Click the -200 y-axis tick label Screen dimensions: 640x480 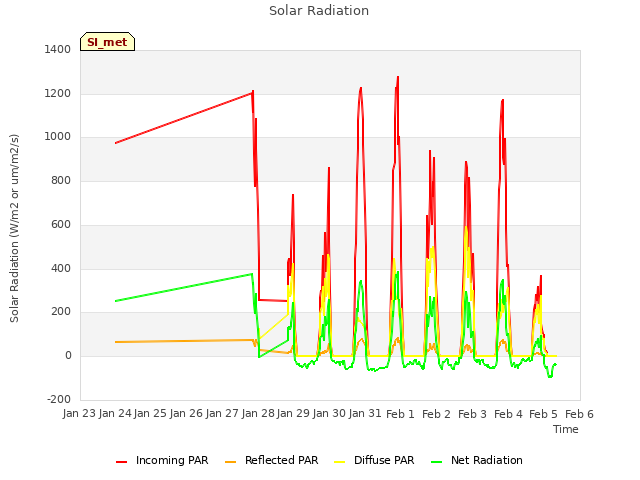[x=59, y=399]
